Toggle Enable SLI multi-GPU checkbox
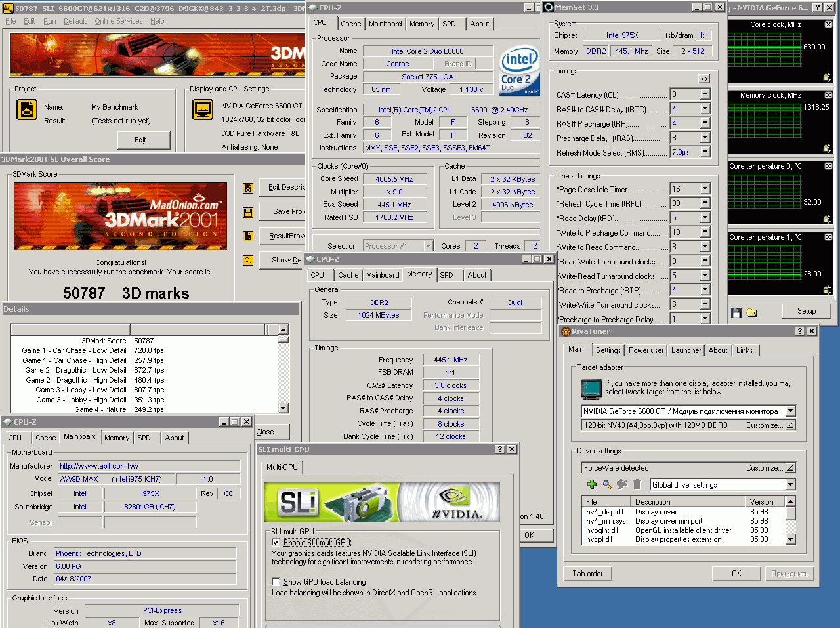 (x=276, y=543)
